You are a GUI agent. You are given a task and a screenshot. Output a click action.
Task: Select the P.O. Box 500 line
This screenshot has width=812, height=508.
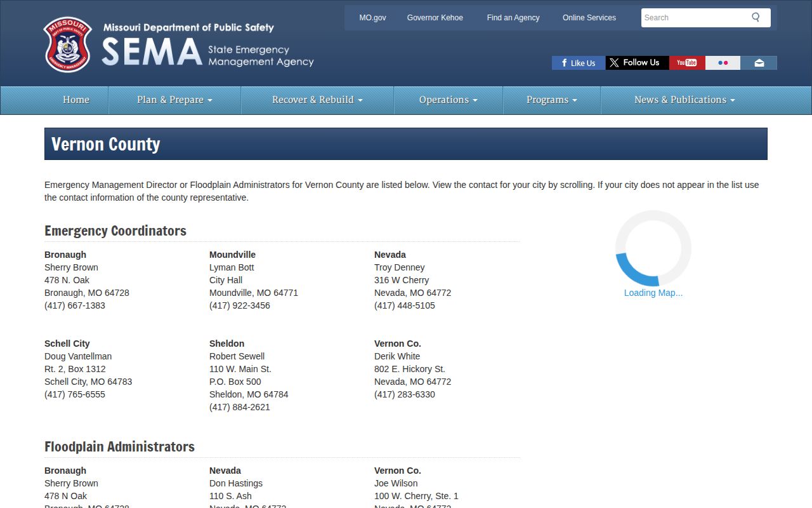click(x=235, y=382)
